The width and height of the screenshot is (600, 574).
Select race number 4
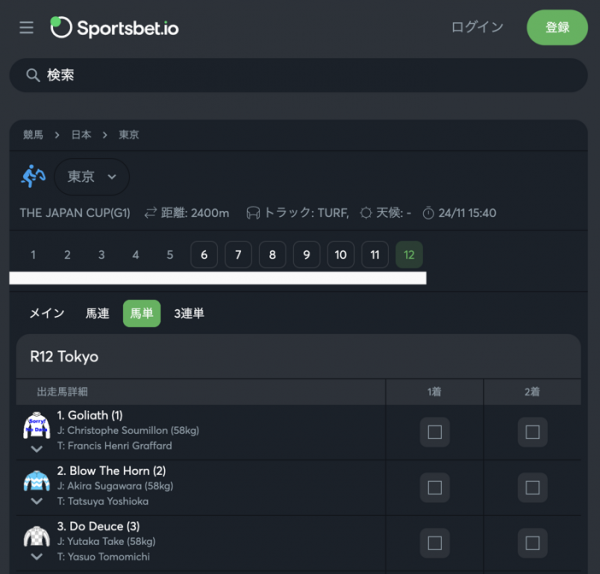135,254
